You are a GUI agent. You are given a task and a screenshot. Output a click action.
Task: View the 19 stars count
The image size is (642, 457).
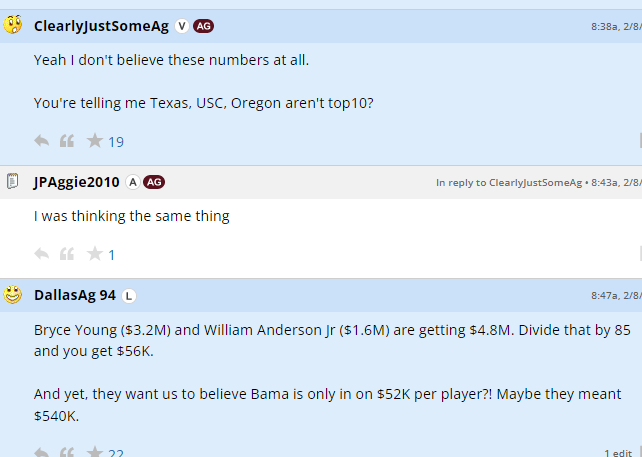point(116,142)
